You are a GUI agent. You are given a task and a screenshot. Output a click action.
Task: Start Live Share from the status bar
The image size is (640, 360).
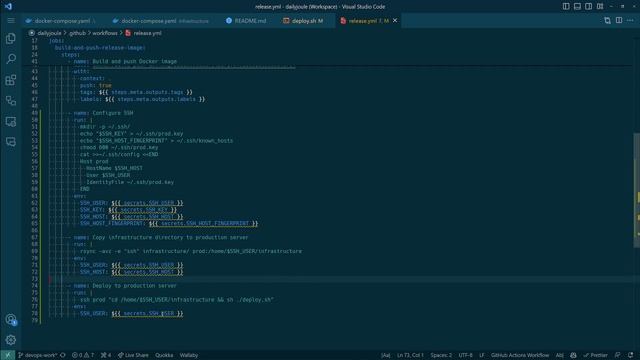133,355
